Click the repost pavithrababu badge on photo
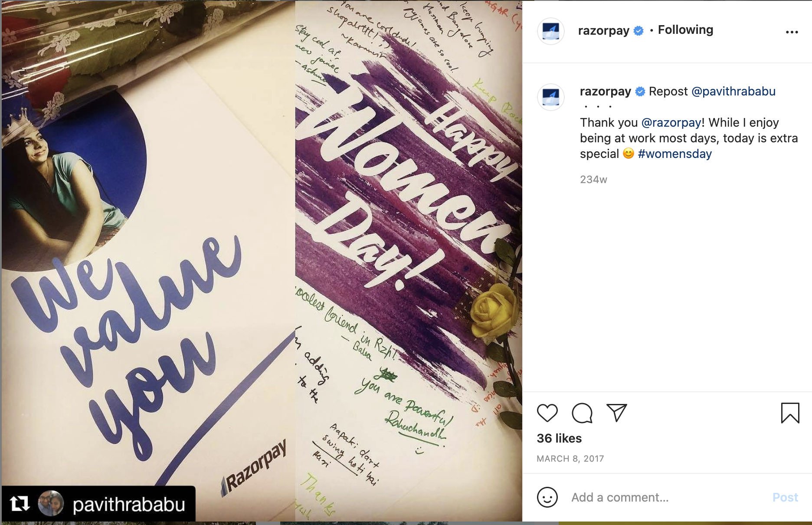 pos(98,504)
